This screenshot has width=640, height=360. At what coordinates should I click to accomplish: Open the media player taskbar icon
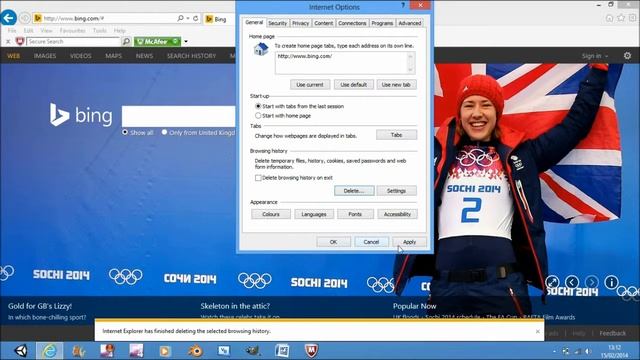click(165, 351)
